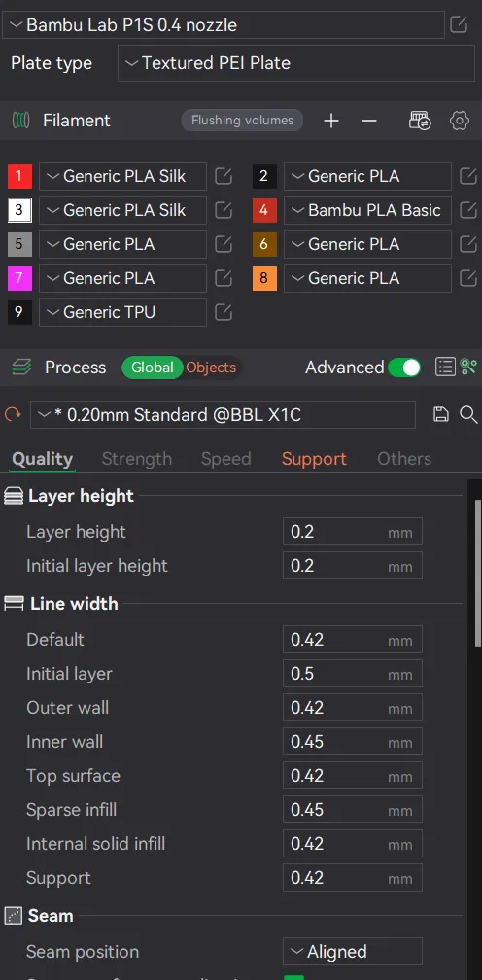Select the Global process scope
Screen dimensions: 482x980
click(x=153, y=367)
